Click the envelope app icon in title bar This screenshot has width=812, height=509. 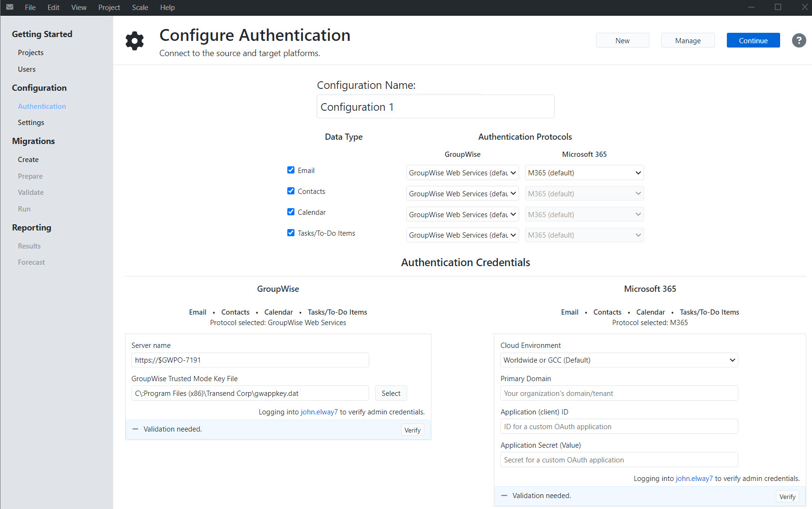coord(10,7)
